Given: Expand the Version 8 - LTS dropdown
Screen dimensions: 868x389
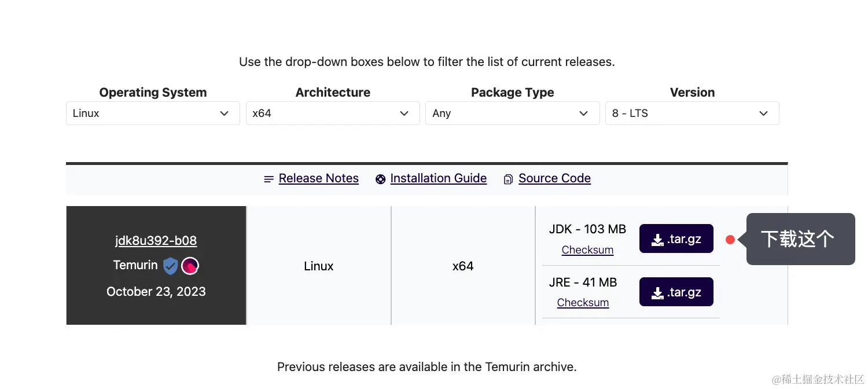Looking at the screenshot, I should click(x=692, y=113).
